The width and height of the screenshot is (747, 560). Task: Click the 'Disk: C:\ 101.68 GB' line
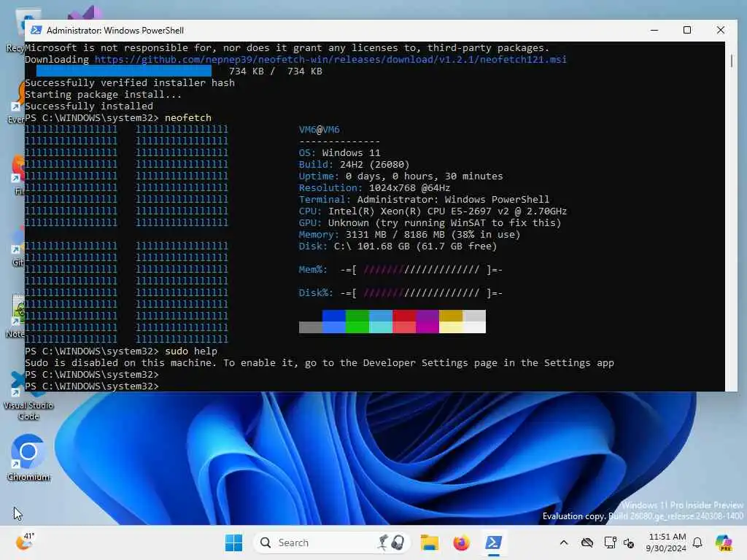(x=398, y=246)
